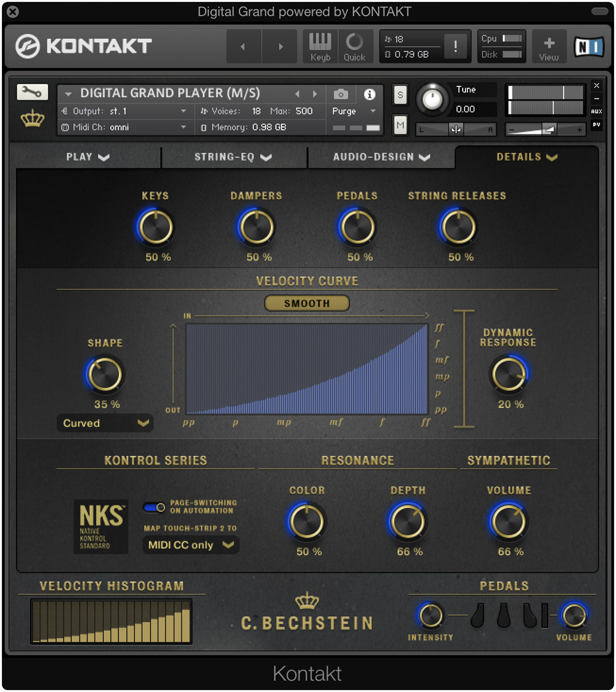616x692 pixels.
Task: Switch to the AUDIO-DESIGN tab
Action: tap(381, 157)
